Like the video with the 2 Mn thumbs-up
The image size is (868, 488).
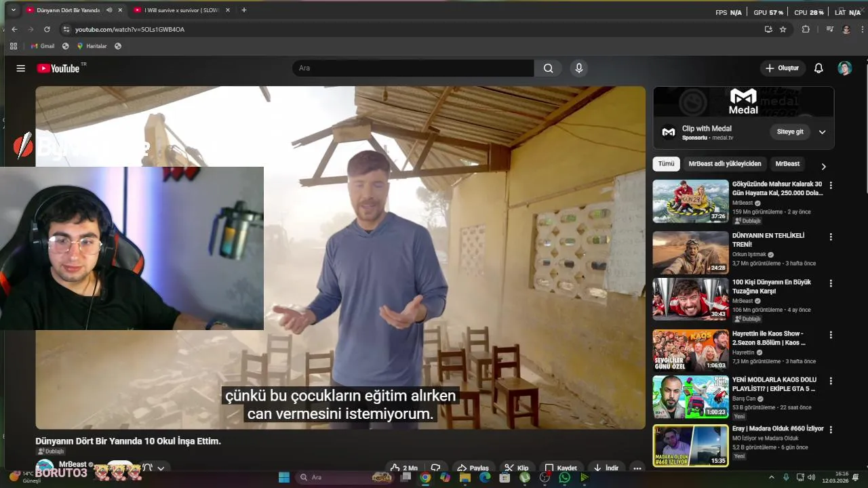[403, 468]
